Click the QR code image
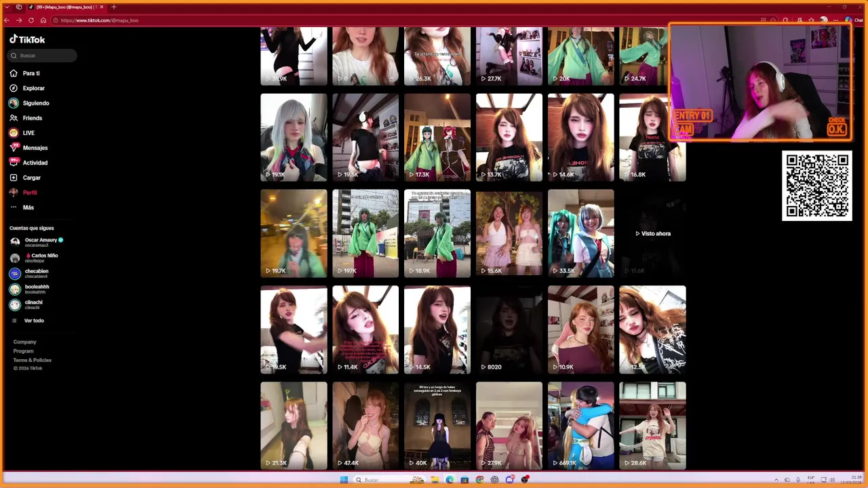 point(817,186)
